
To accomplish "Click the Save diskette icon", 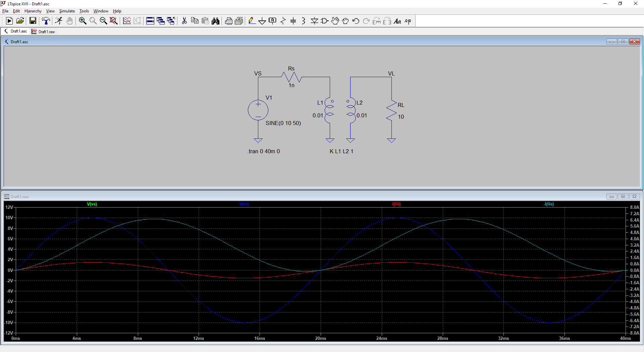I will [x=33, y=21].
